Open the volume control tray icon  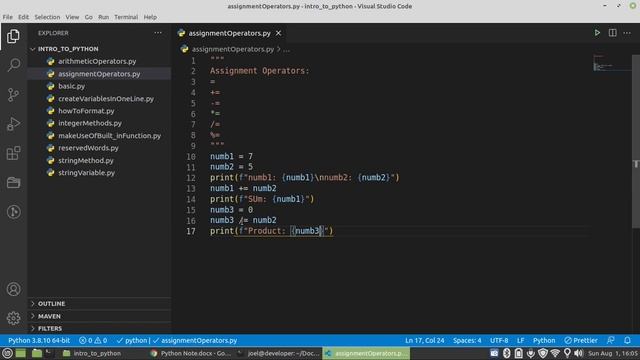click(x=578, y=353)
